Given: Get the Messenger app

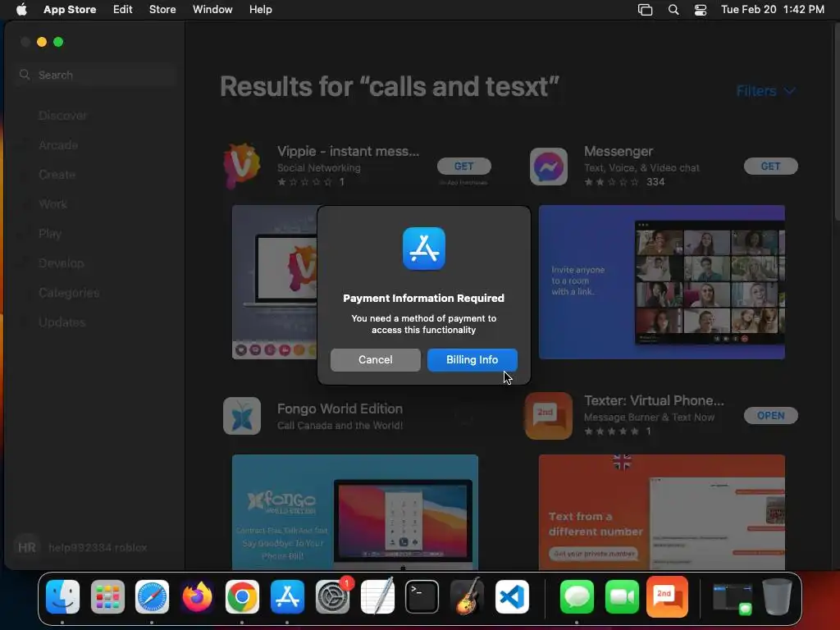Looking at the screenshot, I should (770, 166).
